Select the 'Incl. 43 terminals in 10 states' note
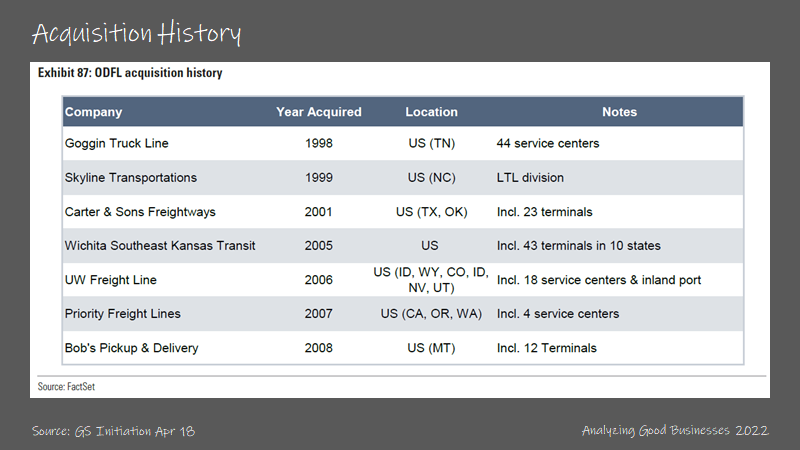This screenshot has height=450, width=800. coord(579,245)
